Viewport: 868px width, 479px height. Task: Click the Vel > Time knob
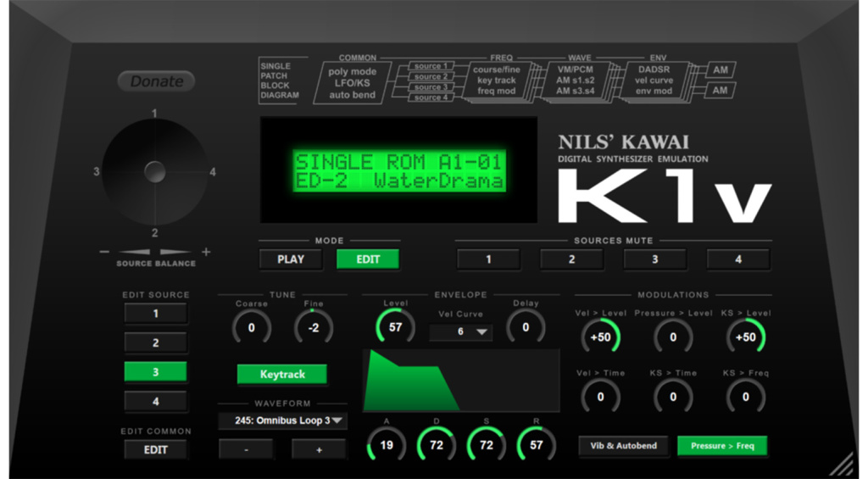pos(601,397)
